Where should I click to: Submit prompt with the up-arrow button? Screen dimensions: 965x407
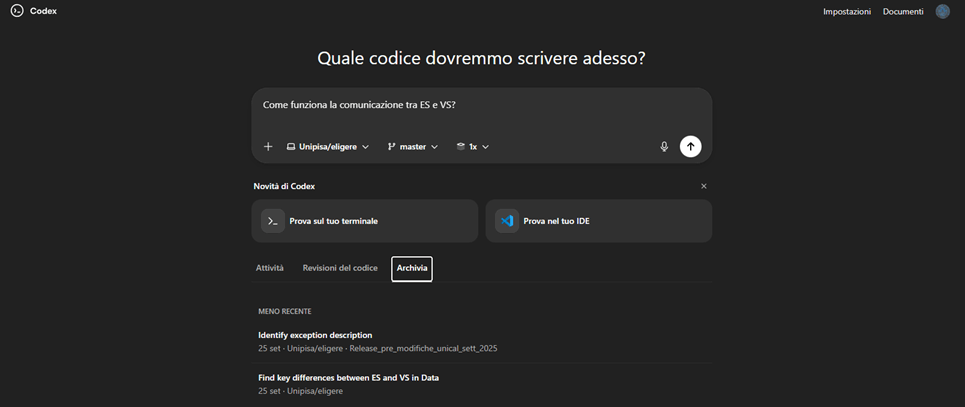[690, 147]
